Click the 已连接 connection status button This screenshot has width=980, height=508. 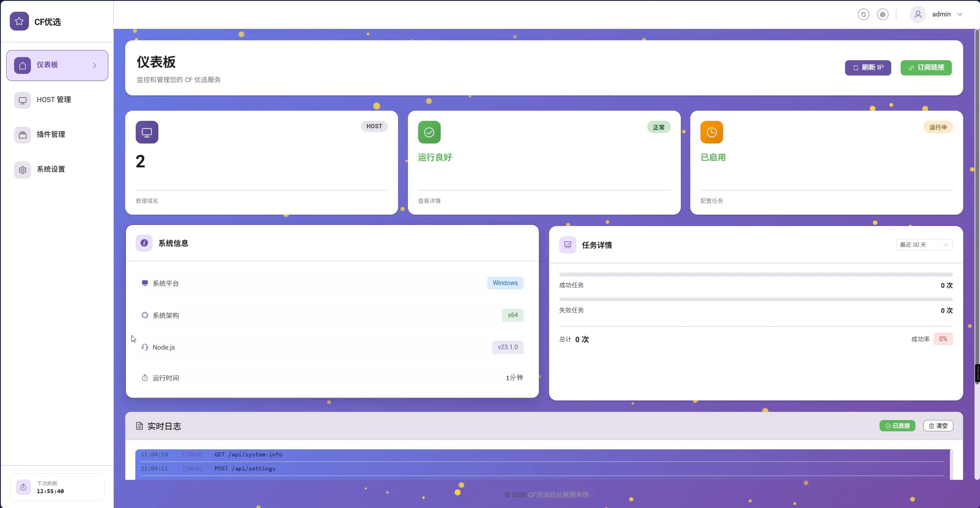[x=897, y=426]
